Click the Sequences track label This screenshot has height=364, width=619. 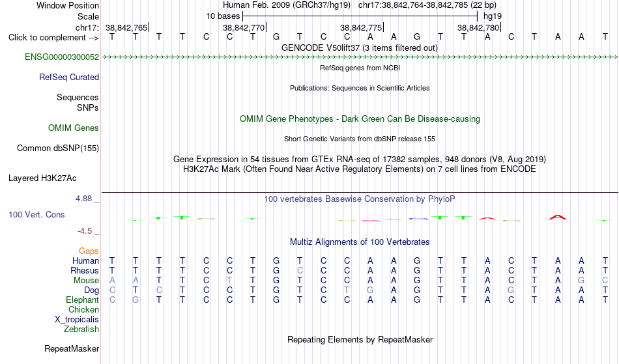coord(78,98)
